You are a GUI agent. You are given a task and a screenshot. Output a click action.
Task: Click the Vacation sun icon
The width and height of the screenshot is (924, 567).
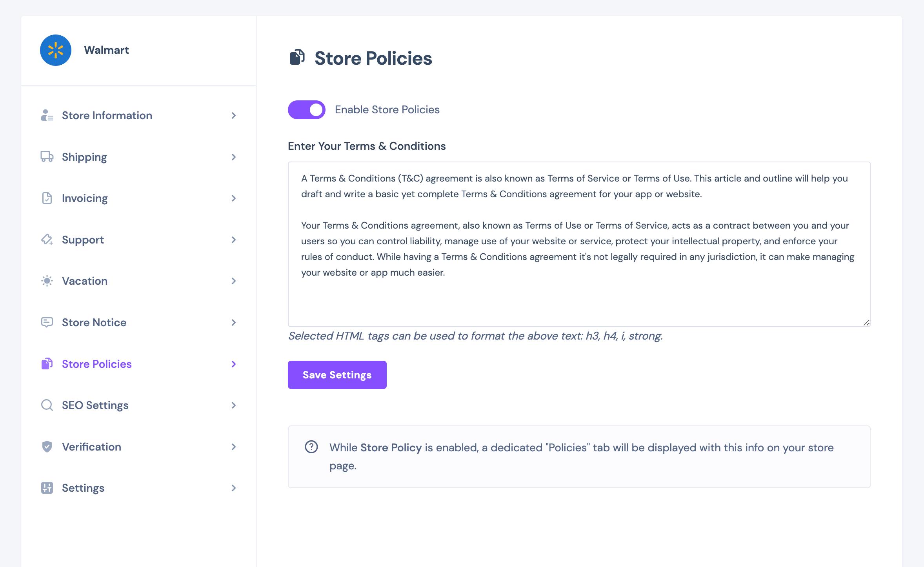tap(47, 281)
